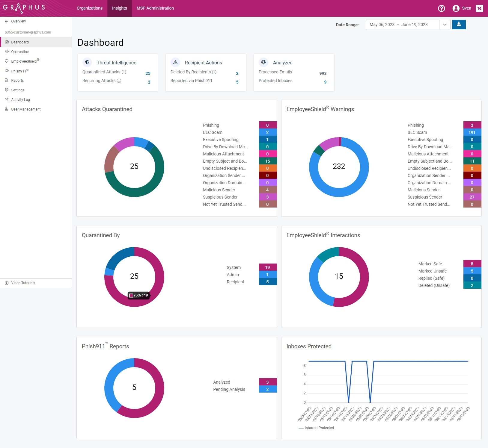Open the Insights tab
The image size is (488, 448).
point(119,8)
